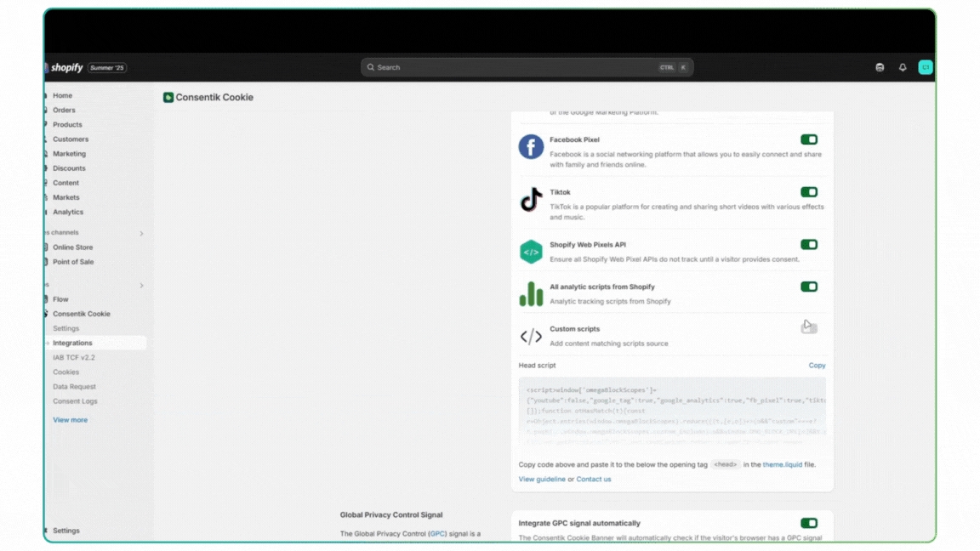Expand the Sales channels section chevron
Screen dimensions: 980x551
141,233
